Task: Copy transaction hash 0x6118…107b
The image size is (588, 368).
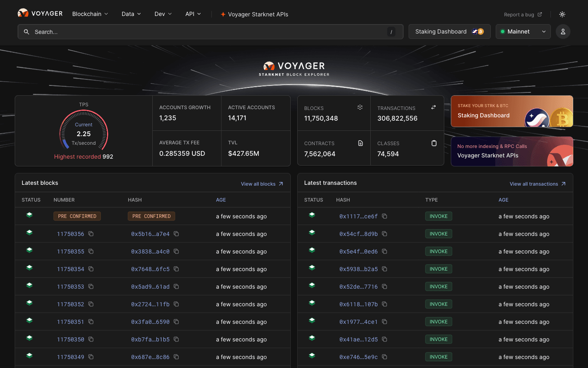Action: coord(385,304)
